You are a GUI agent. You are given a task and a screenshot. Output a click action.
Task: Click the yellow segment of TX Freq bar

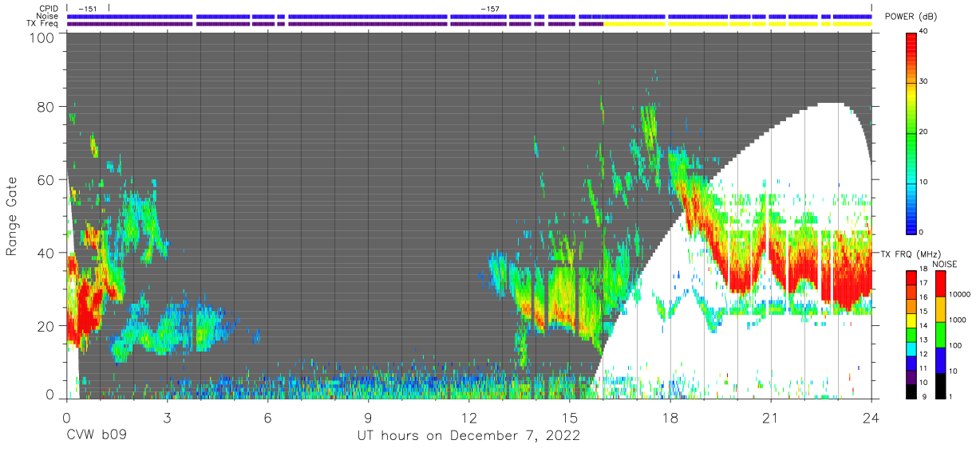tap(737, 24)
